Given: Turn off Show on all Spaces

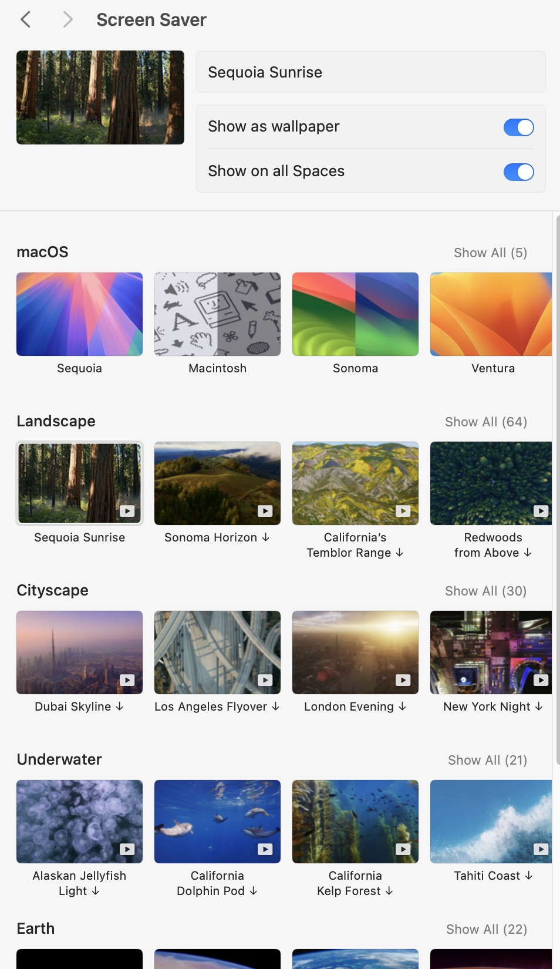Looking at the screenshot, I should 518,172.
